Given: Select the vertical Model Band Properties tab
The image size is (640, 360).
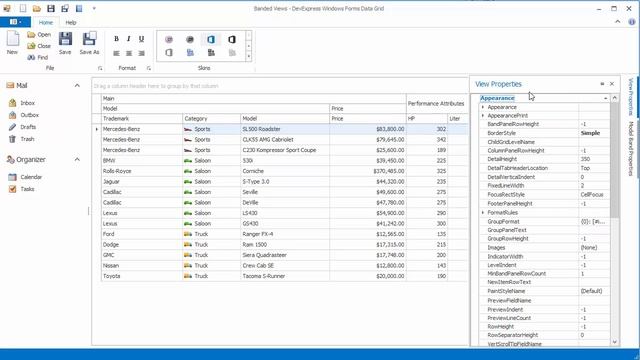Looking at the screenshot, I should pyautogui.click(x=631, y=149).
